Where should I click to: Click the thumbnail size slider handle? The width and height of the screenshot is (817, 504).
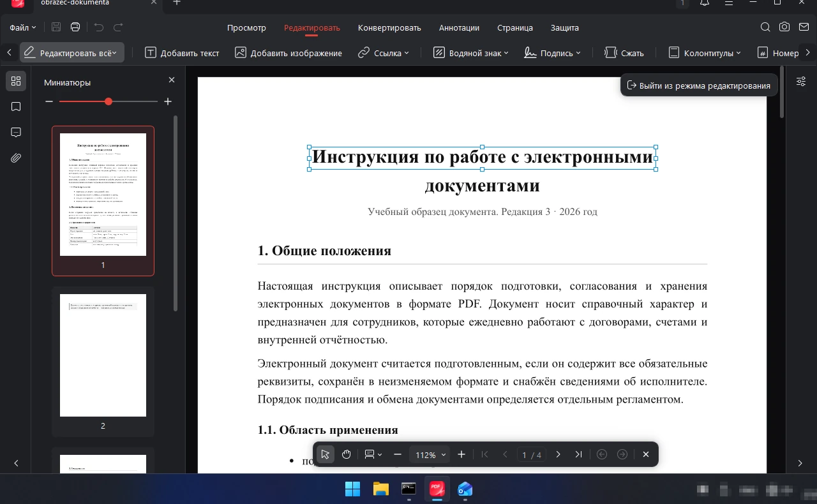(x=109, y=101)
